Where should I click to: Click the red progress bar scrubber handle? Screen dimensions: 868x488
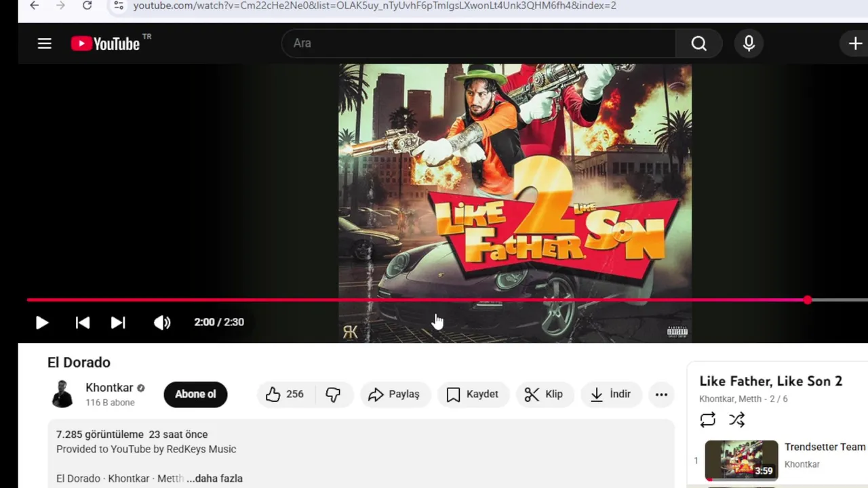808,300
